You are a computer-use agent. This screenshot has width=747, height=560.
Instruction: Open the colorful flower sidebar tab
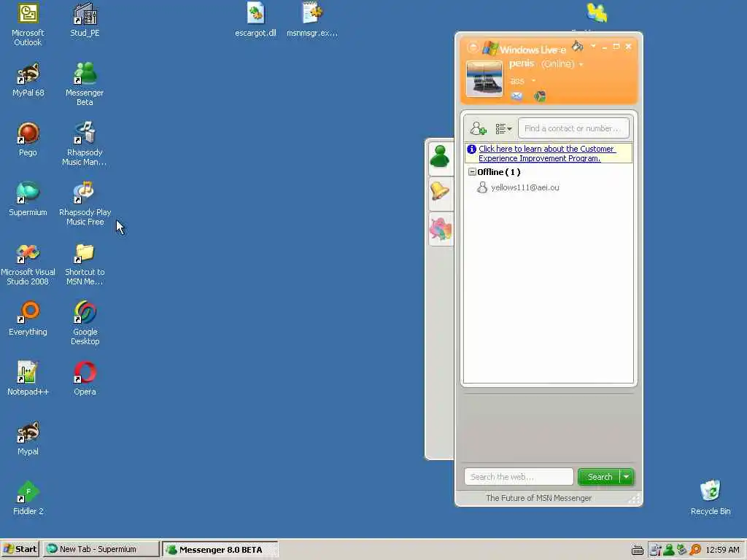click(440, 228)
